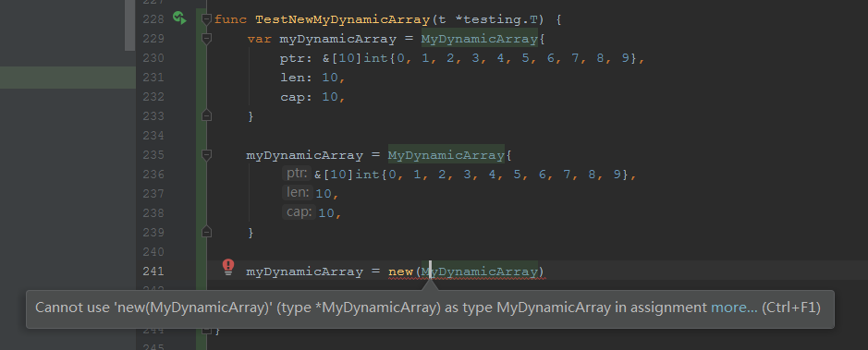This screenshot has width=868, height=350.
Task: Click the 'func' keyword on line 228
Action: coord(230,20)
